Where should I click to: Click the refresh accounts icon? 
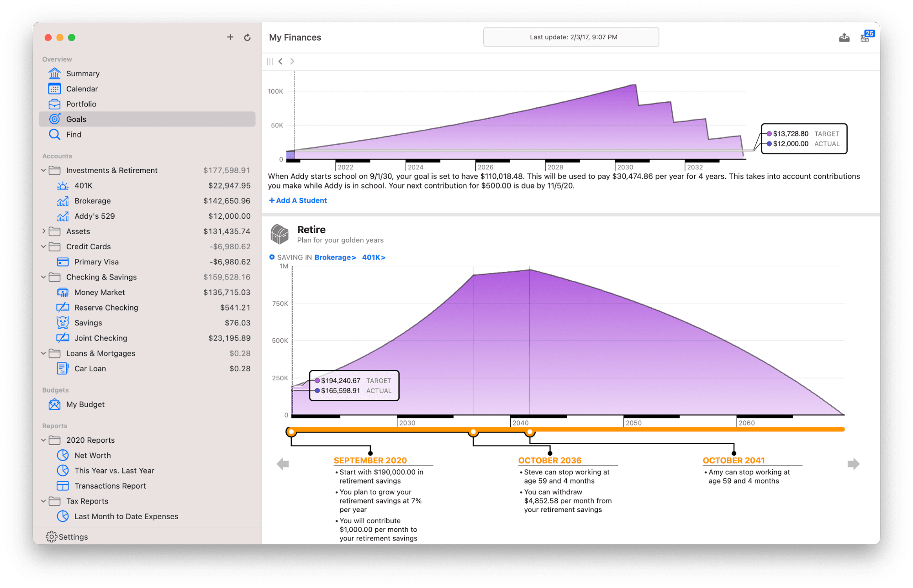point(247,37)
